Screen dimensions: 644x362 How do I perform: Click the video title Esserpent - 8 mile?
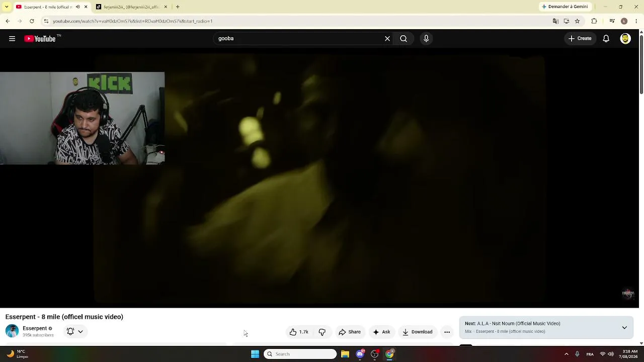tap(64, 317)
